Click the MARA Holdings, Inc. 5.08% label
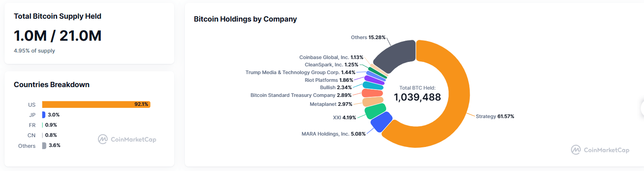The image size is (644, 171). (333, 134)
